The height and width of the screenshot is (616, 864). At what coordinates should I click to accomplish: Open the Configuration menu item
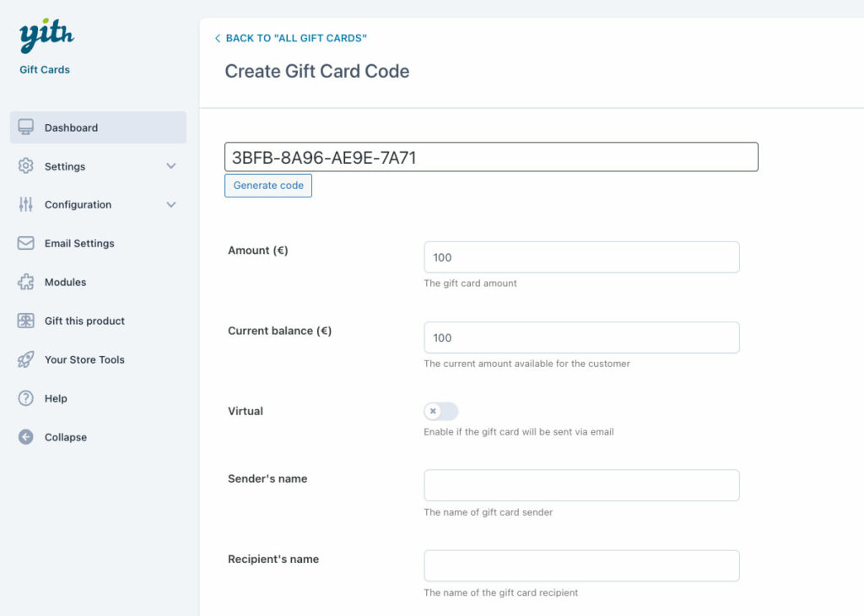[98, 204]
